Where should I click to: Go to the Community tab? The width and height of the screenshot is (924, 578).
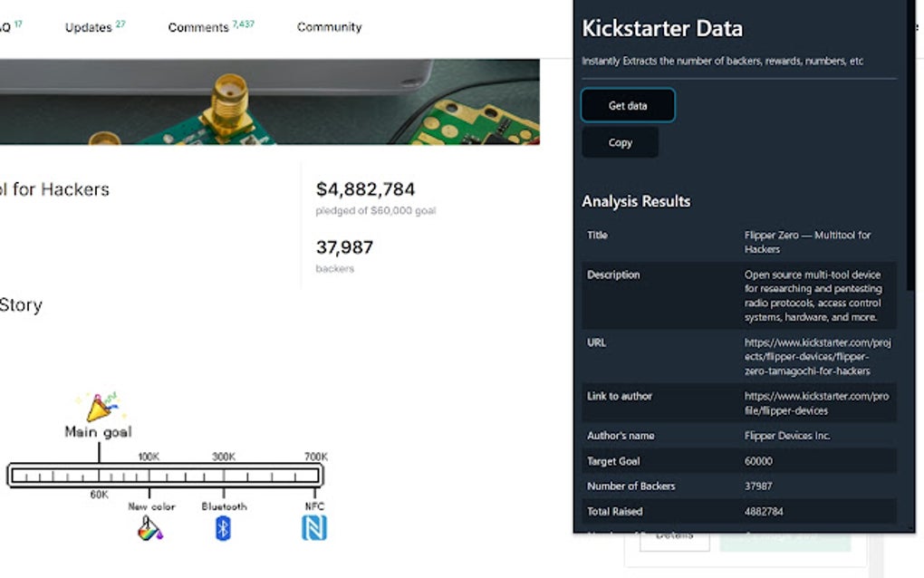329,27
